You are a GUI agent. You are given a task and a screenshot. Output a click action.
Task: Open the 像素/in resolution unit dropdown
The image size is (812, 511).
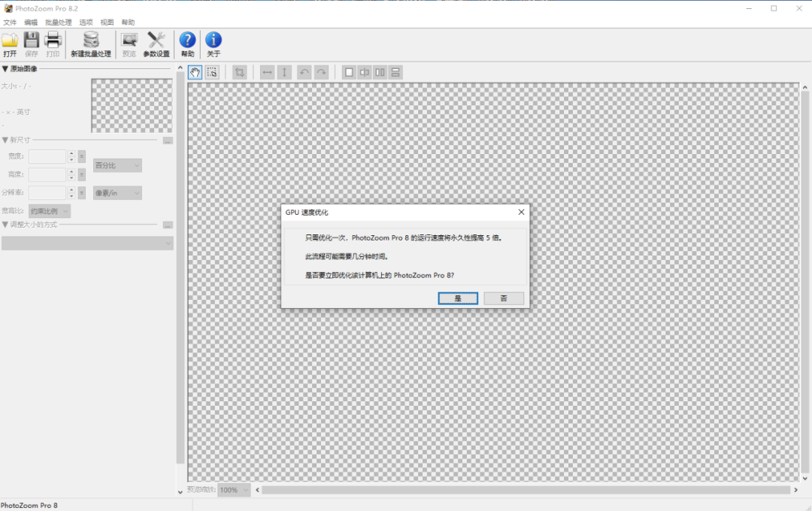117,193
